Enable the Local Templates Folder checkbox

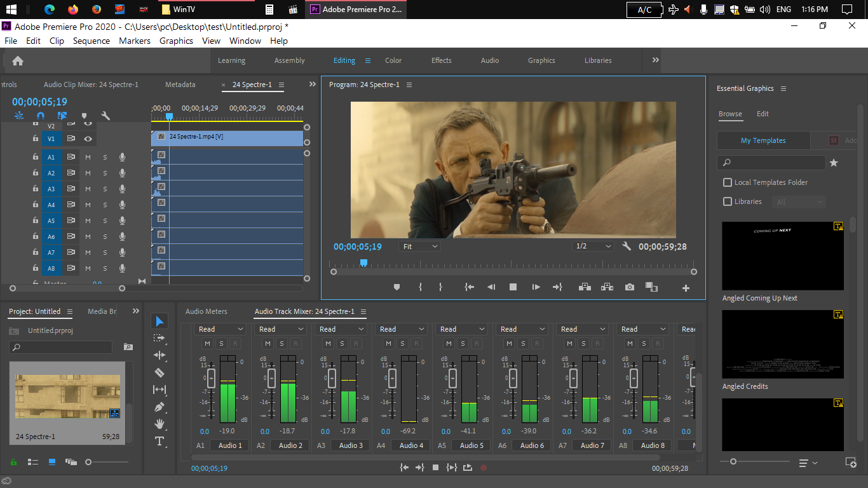[728, 182]
